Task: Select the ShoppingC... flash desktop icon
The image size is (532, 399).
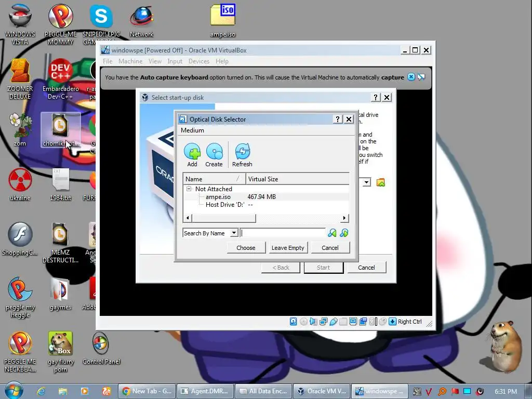Action: pos(20,239)
